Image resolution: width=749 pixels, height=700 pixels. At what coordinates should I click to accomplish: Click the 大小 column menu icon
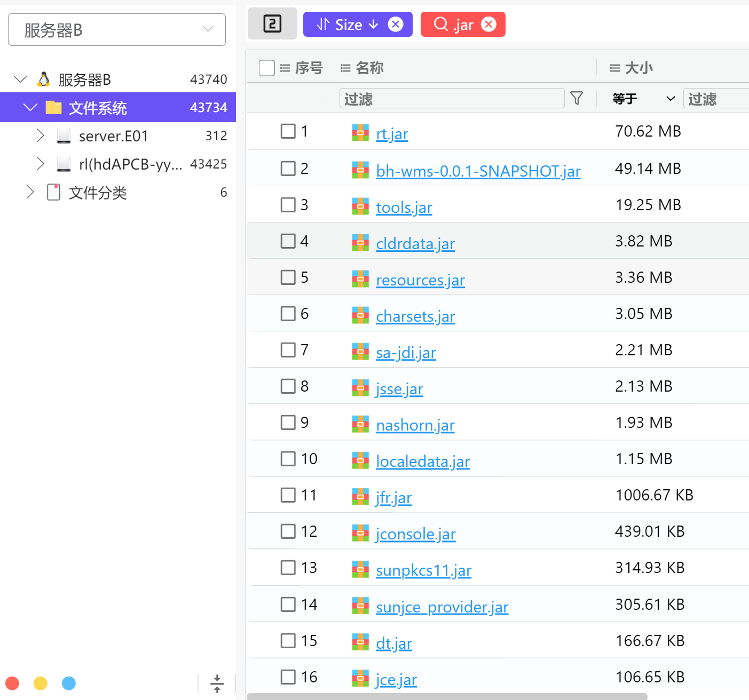pyautogui.click(x=614, y=68)
